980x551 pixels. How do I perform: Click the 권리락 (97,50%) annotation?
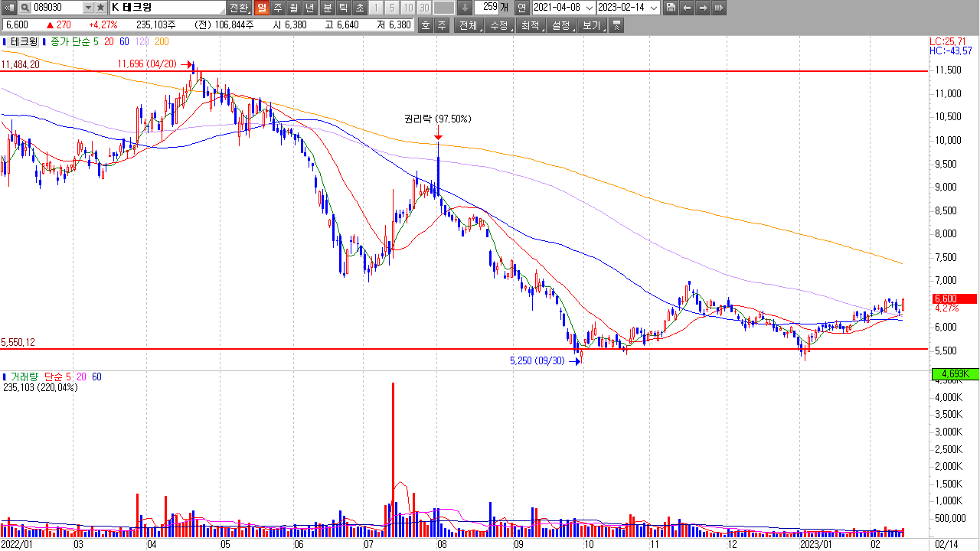point(438,119)
